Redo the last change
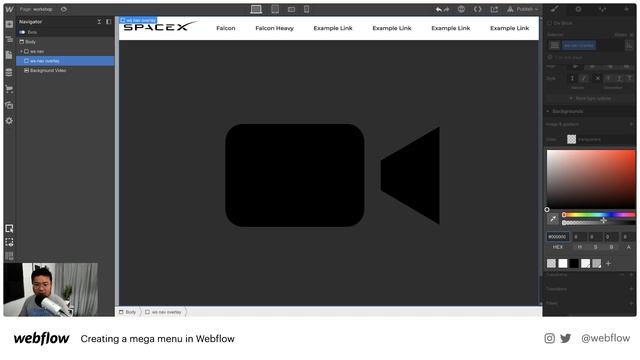Image resolution: width=640 pixels, height=360 pixels. (x=447, y=9)
